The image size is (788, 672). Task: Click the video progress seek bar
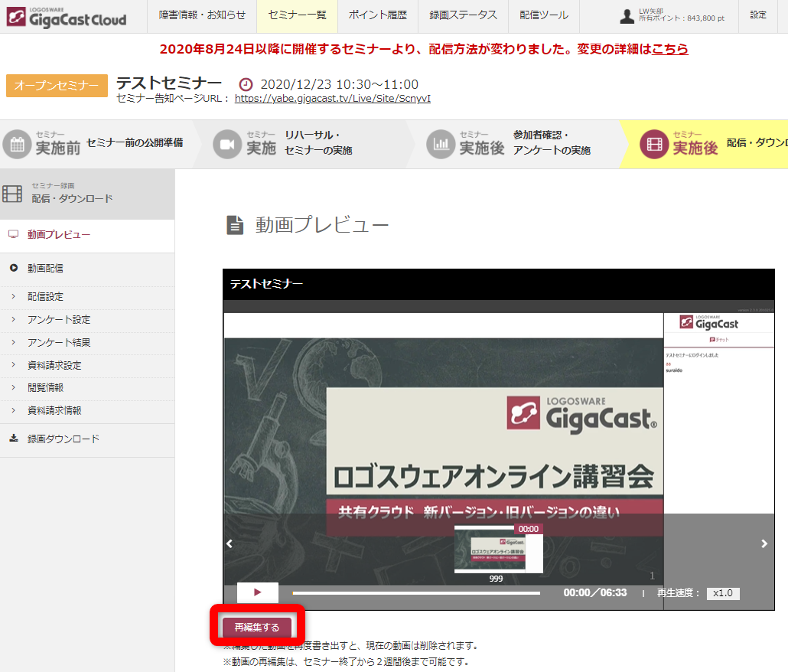click(415, 593)
